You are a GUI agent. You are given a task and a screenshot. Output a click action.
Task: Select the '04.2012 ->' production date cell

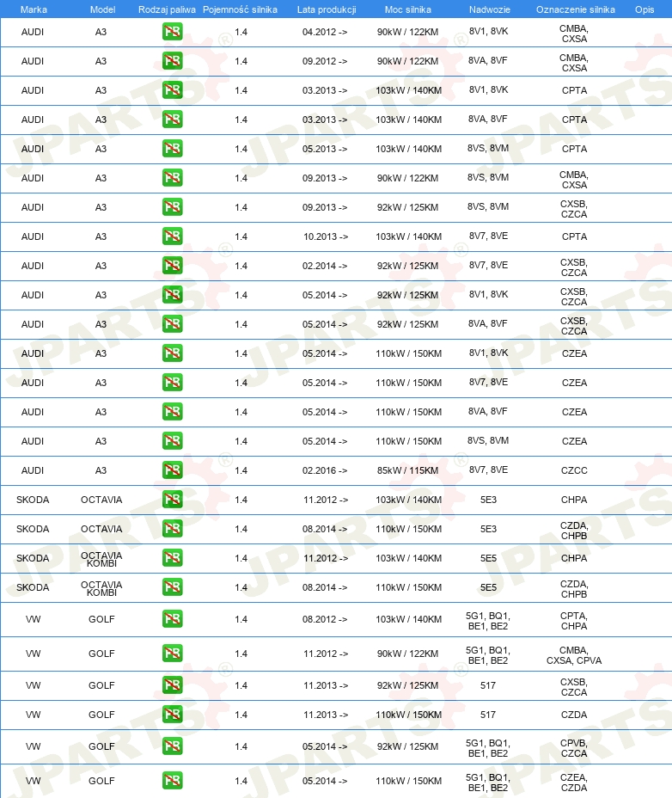point(325,32)
